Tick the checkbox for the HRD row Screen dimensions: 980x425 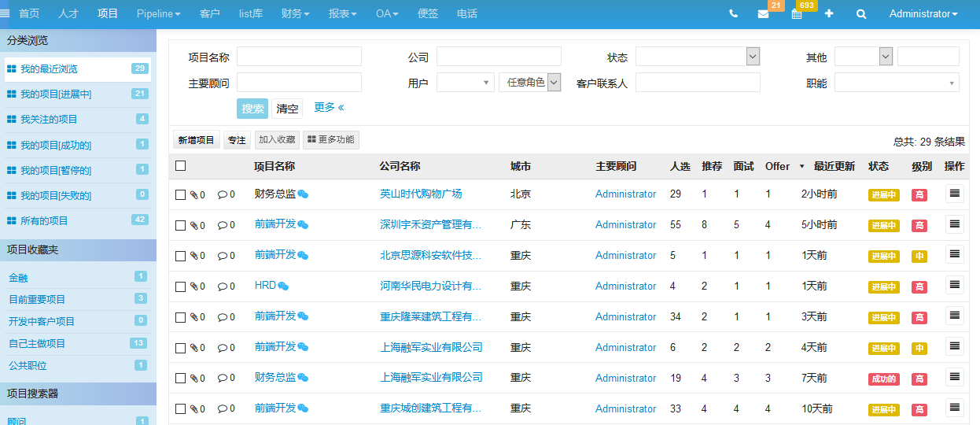coord(181,286)
